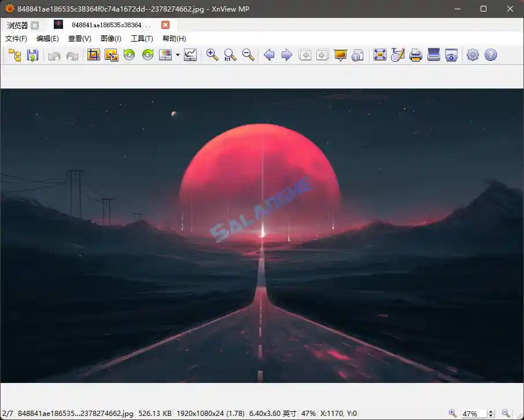This screenshot has height=420, width=524.
Task: Print the current image
Action: tap(415, 55)
